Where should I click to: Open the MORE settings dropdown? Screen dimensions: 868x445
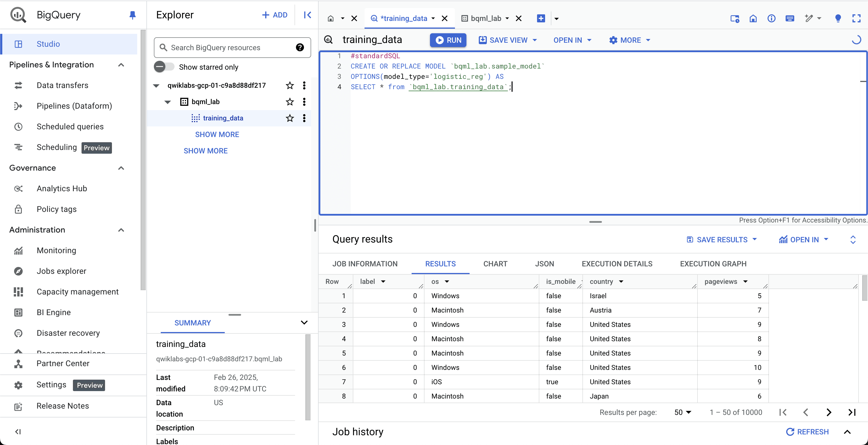pyautogui.click(x=629, y=40)
